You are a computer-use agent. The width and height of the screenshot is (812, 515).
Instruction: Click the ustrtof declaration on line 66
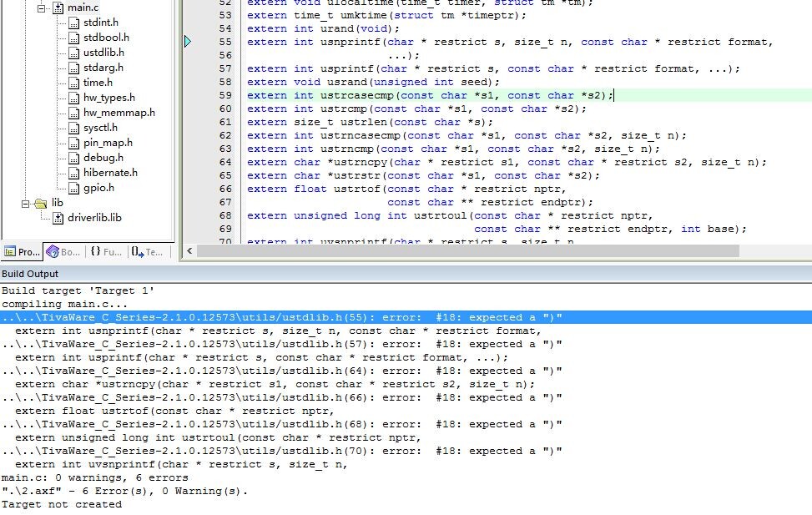[406, 189]
